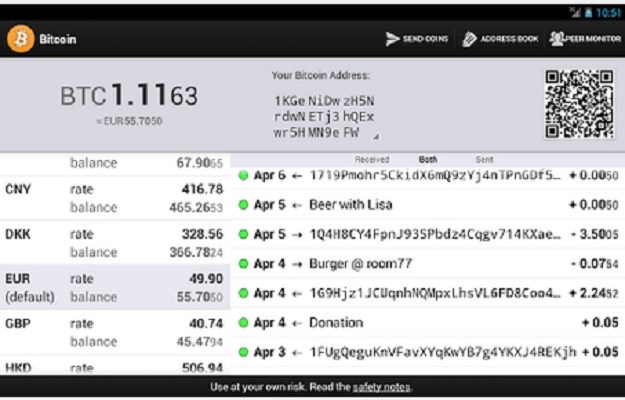Screen dimensions: 625x400
Task: Tap the signal strength icon in status bar
Action: tap(575, 13)
